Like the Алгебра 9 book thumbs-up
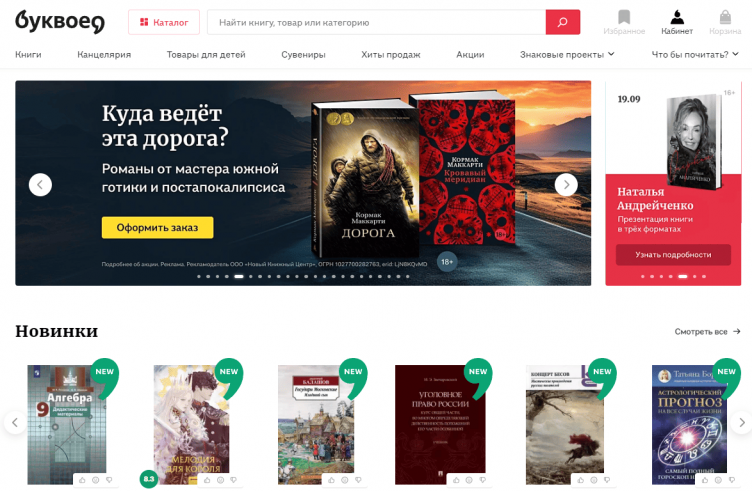 click(x=82, y=480)
